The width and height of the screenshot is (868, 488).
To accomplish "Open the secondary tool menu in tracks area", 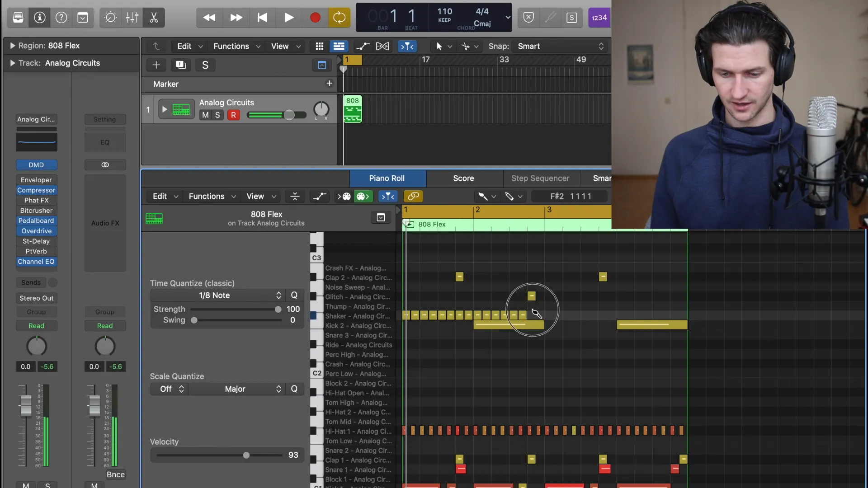I will (470, 46).
